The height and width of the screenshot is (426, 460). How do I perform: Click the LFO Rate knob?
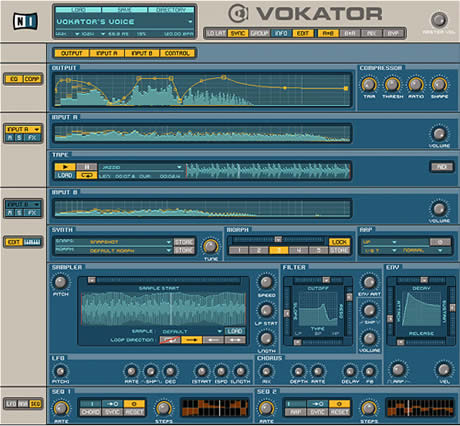coord(131,371)
